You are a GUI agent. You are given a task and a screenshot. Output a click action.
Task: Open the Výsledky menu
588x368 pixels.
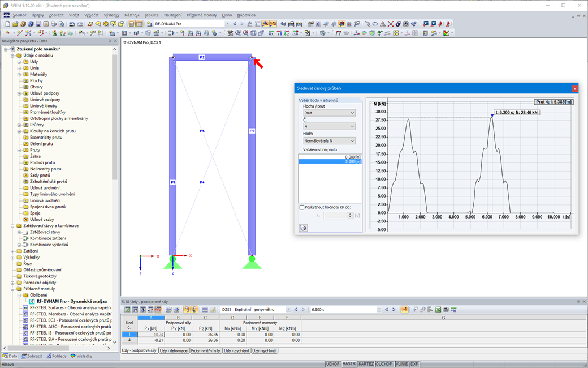[112, 15]
